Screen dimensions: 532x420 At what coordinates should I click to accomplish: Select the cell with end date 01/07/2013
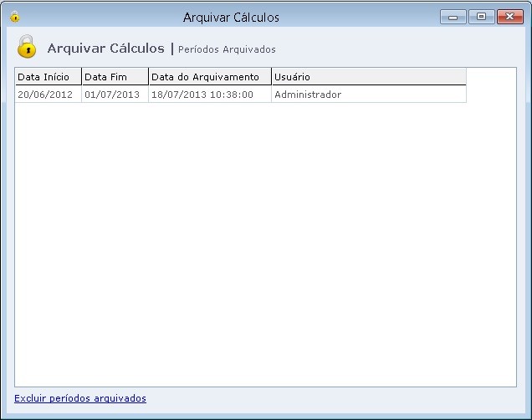[115, 95]
